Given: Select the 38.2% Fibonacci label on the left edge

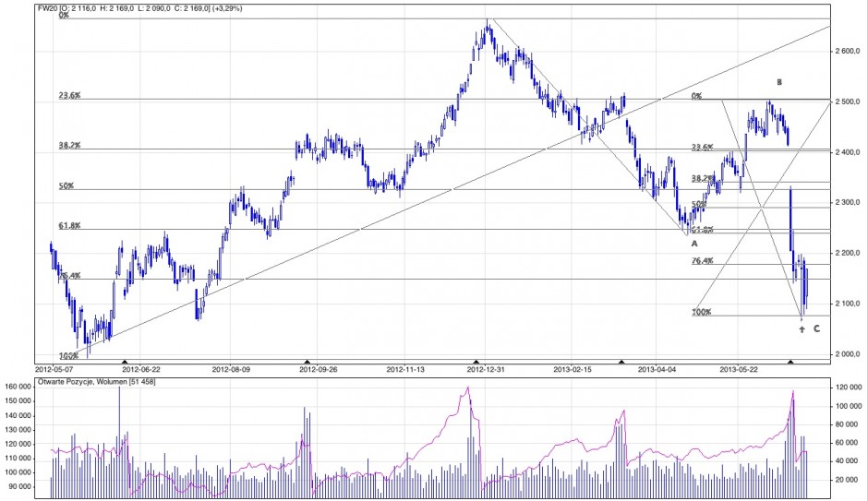Looking at the screenshot, I should click(x=69, y=145).
